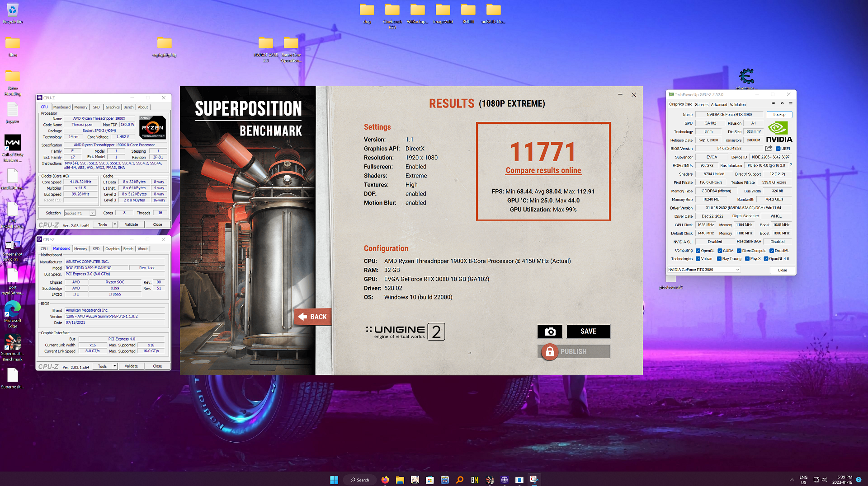Take a screenshot with Superposition's camera button
868x486 pixels.
[x=550, y=331]
